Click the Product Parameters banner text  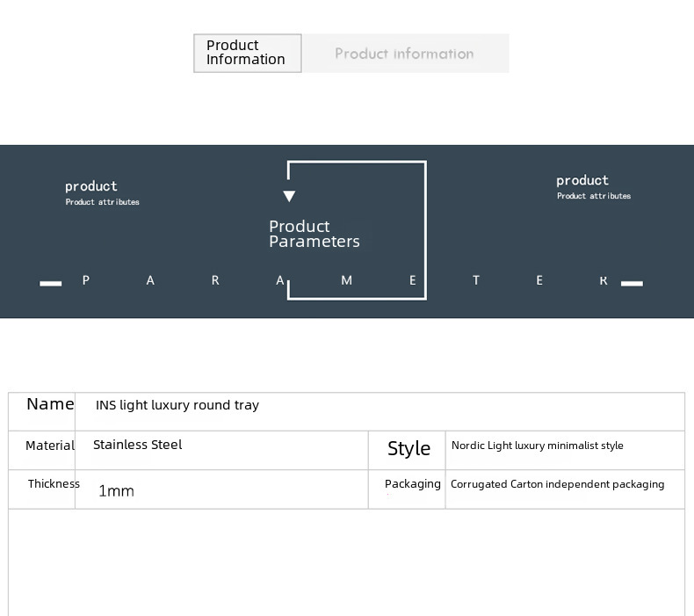coord(314,234)
